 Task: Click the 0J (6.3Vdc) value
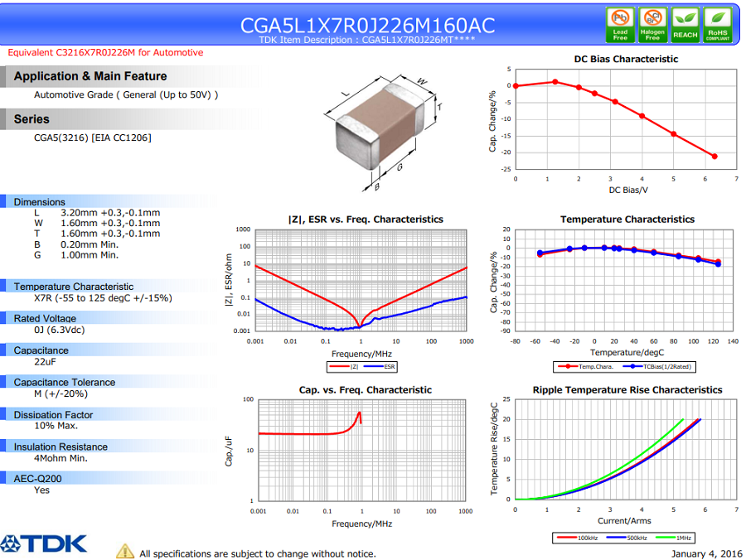coord(60,330)
